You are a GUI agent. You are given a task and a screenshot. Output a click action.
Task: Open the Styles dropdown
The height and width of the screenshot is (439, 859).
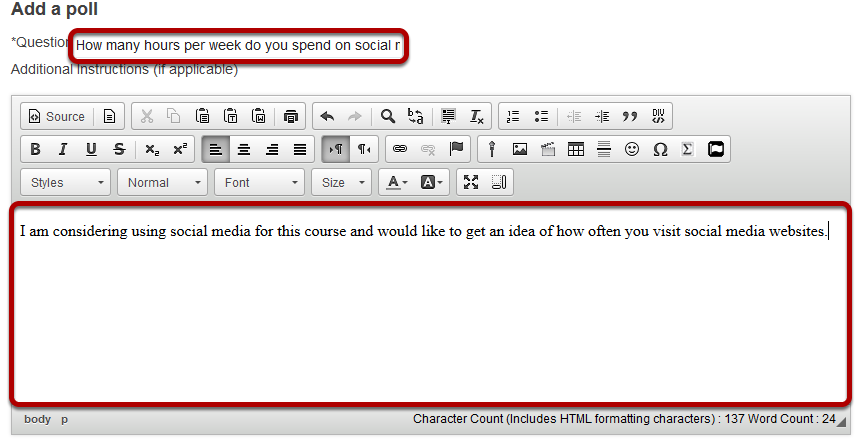point(66,183)
